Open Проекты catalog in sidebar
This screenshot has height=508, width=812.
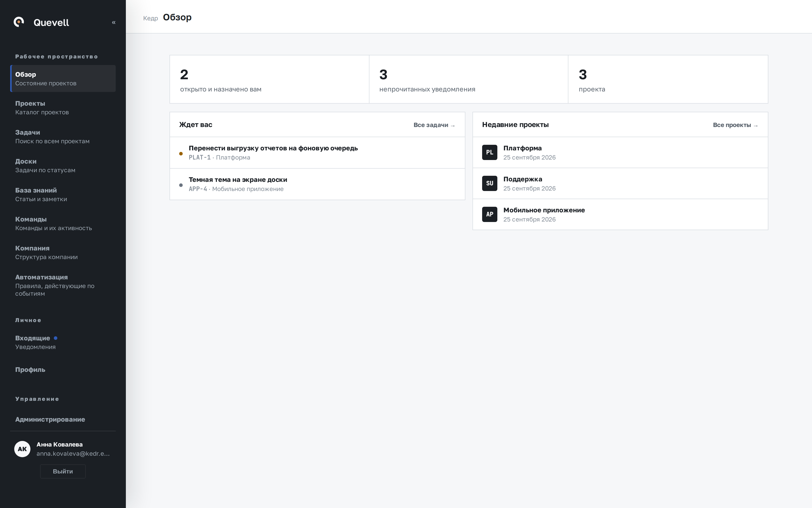[x=63, y=107]
